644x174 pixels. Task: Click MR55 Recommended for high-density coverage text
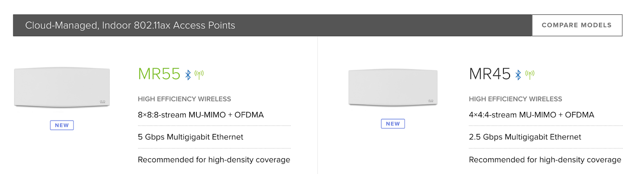click(x=214, y=160)
